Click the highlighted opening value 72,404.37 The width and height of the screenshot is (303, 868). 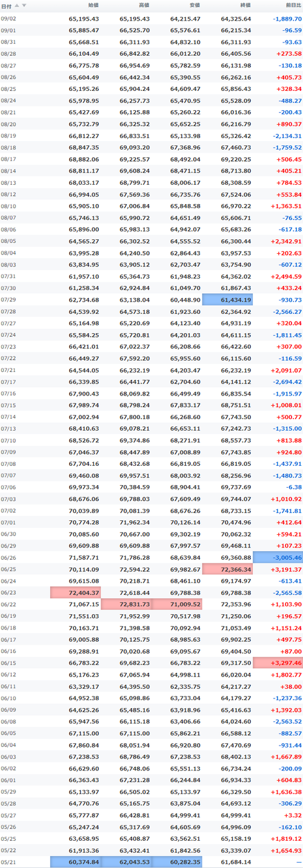coord(76,591)
